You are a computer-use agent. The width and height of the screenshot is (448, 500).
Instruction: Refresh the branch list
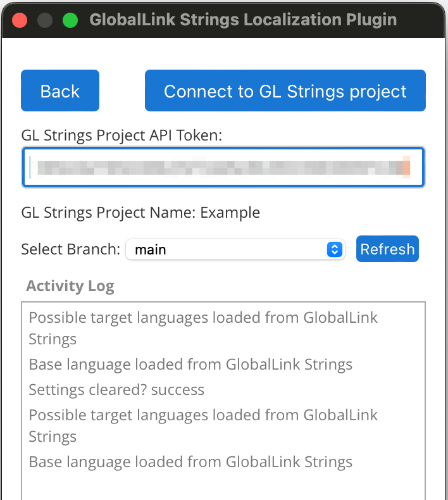click(387, 249)
